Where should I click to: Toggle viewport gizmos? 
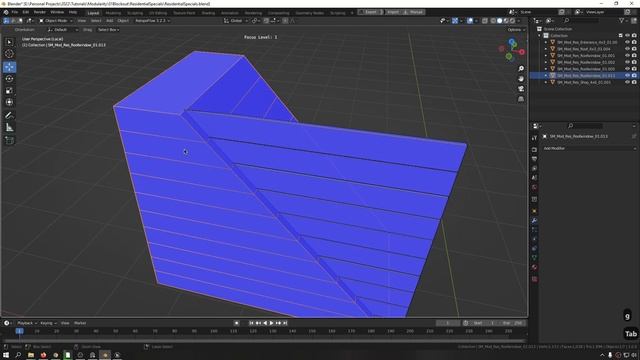pyautogui.click(x=455, y=20)
